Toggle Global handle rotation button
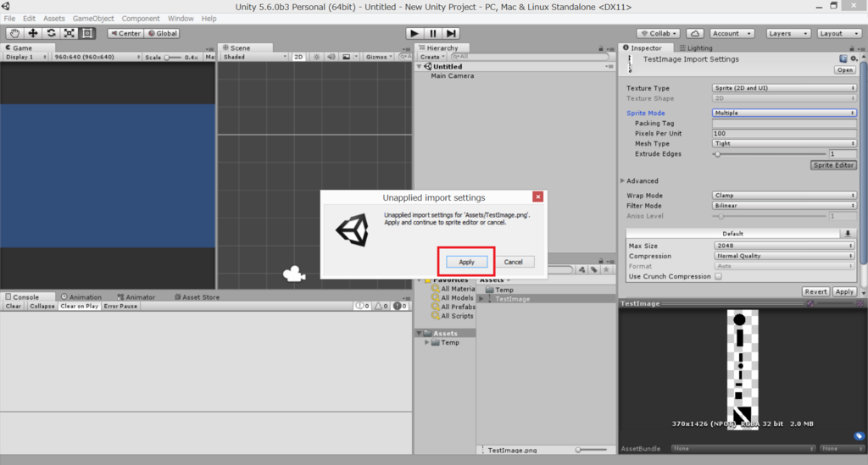Screen dimensions: 868x465 [162, 33]
